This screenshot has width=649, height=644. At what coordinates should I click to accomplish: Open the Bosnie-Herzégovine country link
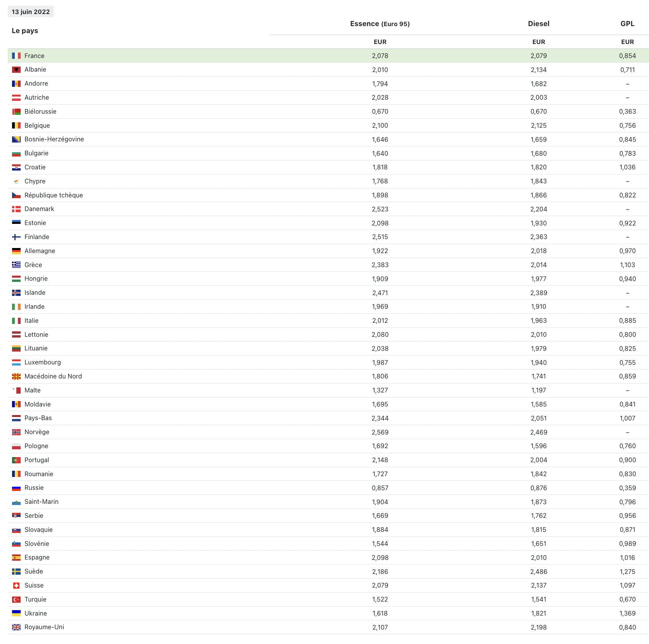[x=54, y=139]
